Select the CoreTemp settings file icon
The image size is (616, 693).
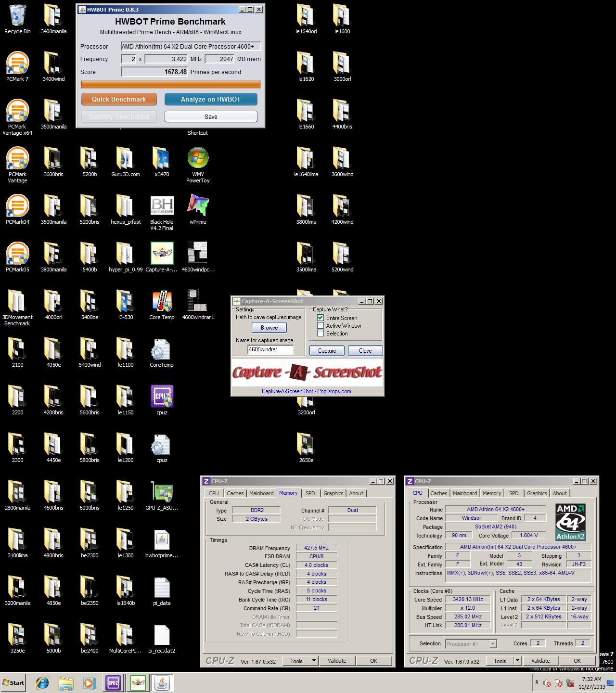coord(162,349)
